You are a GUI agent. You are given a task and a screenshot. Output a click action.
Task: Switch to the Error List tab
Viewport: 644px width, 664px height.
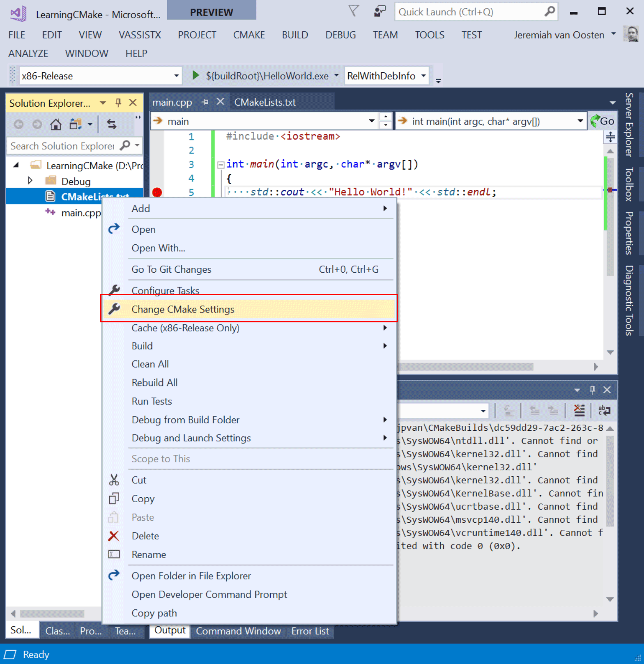310,631
